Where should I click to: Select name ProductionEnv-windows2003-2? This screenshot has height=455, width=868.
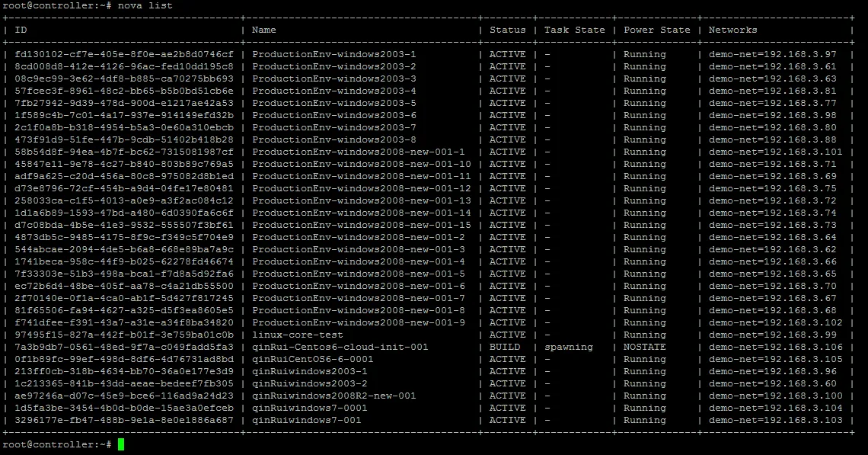[x=333, y=66]
